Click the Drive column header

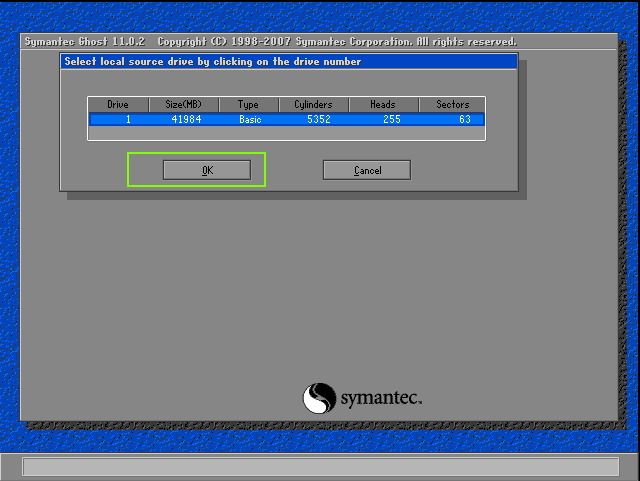coord(118,105)
